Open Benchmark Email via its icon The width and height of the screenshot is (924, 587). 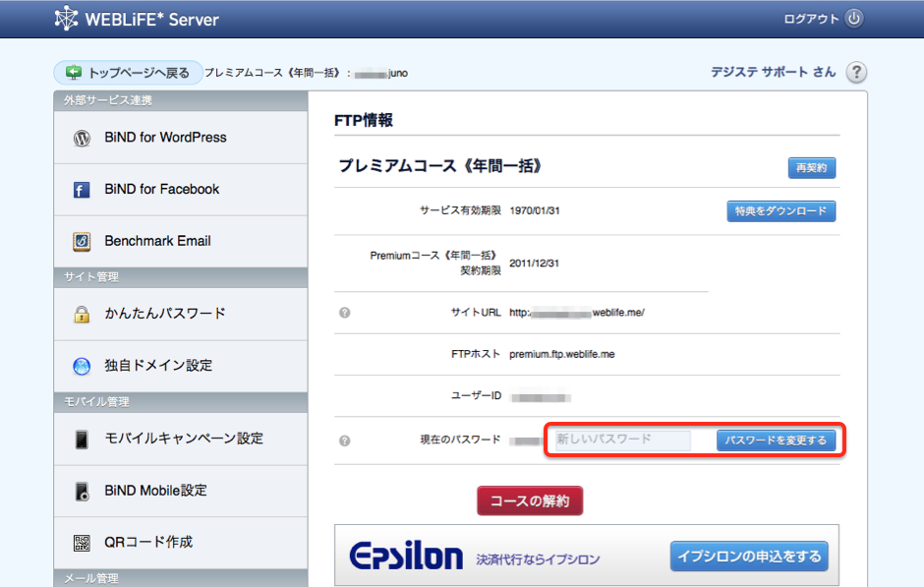(83, 242)
